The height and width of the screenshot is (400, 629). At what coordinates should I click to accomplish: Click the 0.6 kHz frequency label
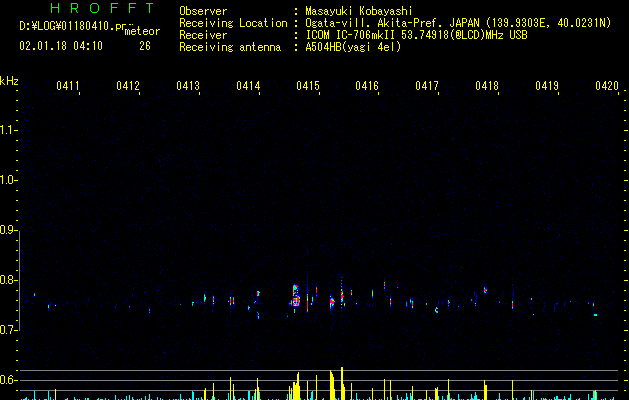(x=8, y=380)
